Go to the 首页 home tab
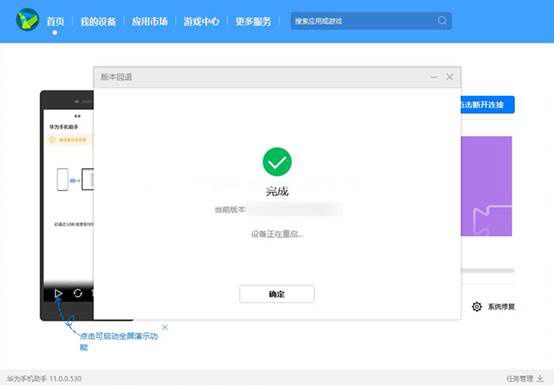Viewport: 554px width, 386px height. [x=55, y=22]
